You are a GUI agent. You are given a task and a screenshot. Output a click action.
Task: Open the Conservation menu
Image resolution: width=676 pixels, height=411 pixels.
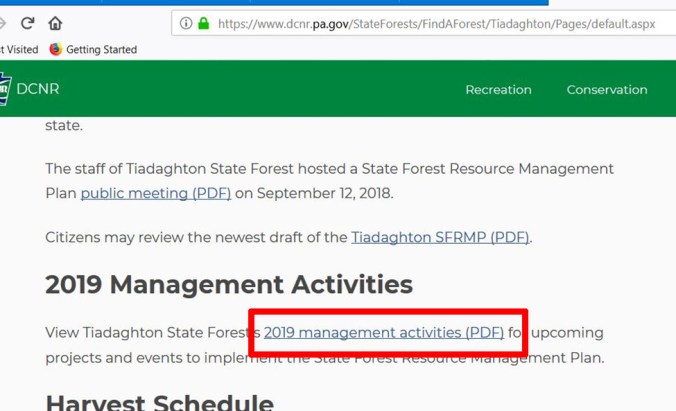[607, 89]
